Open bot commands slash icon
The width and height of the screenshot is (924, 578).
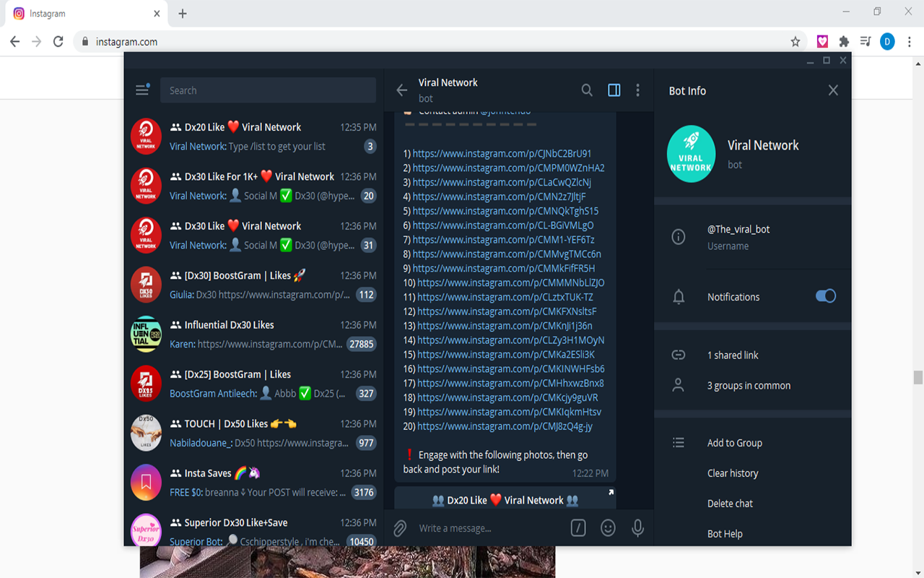(x=578, y=528)
